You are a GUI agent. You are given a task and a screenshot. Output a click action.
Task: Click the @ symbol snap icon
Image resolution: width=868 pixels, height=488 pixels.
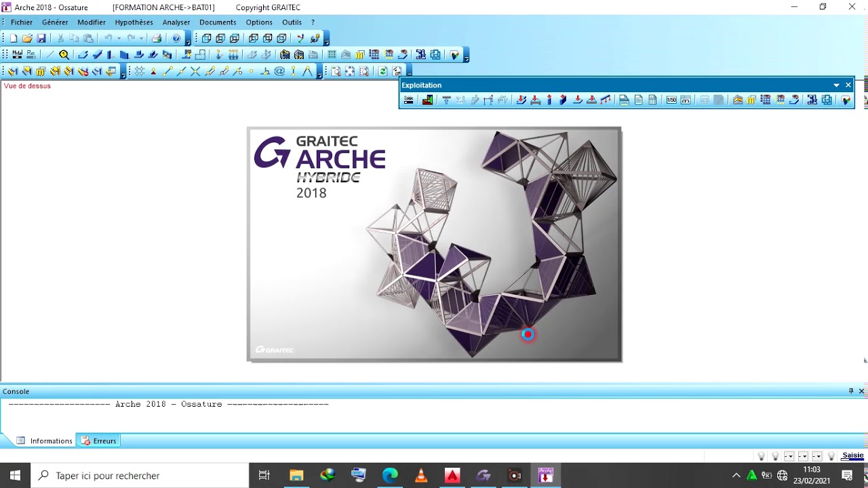(279, 70)
